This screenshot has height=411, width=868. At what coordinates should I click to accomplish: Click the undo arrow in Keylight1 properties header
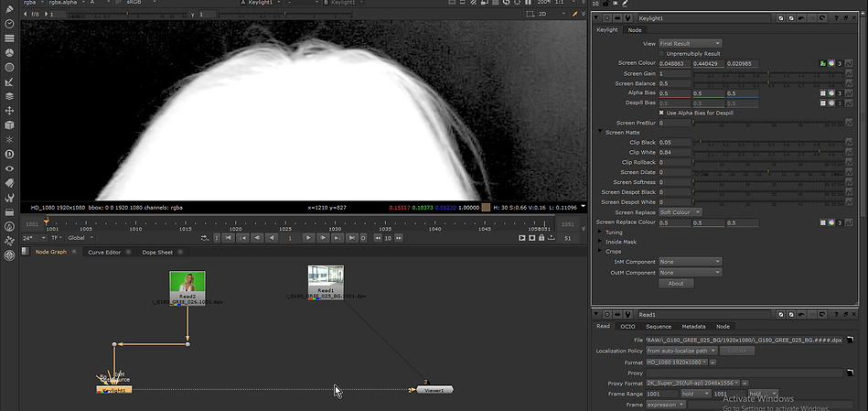(x=801, y=18)
